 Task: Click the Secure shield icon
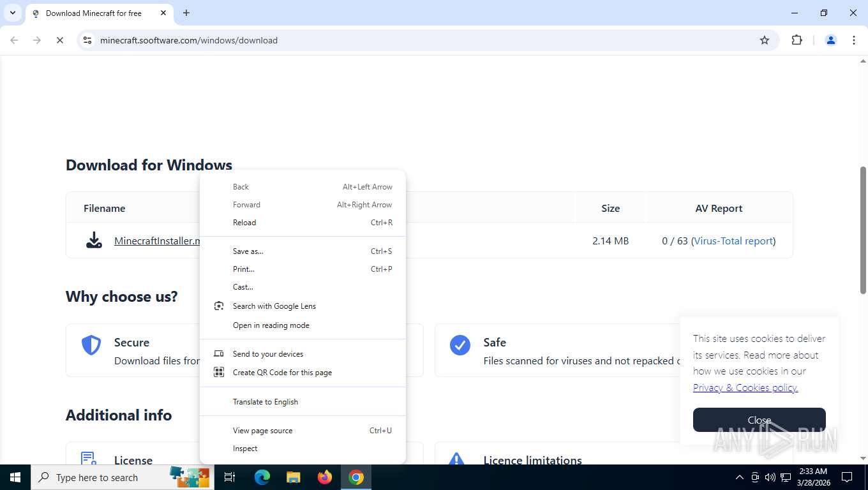point(91,345)
